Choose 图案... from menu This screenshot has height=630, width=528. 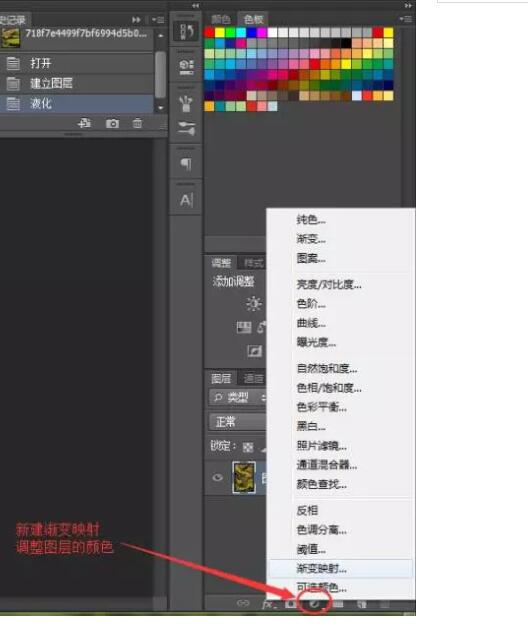click(x=340, y=258)
